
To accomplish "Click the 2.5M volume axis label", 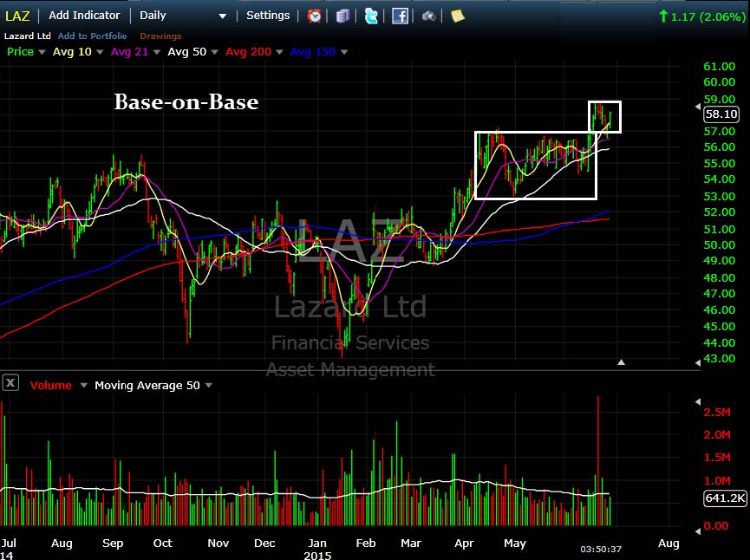I will click(717, 413).
